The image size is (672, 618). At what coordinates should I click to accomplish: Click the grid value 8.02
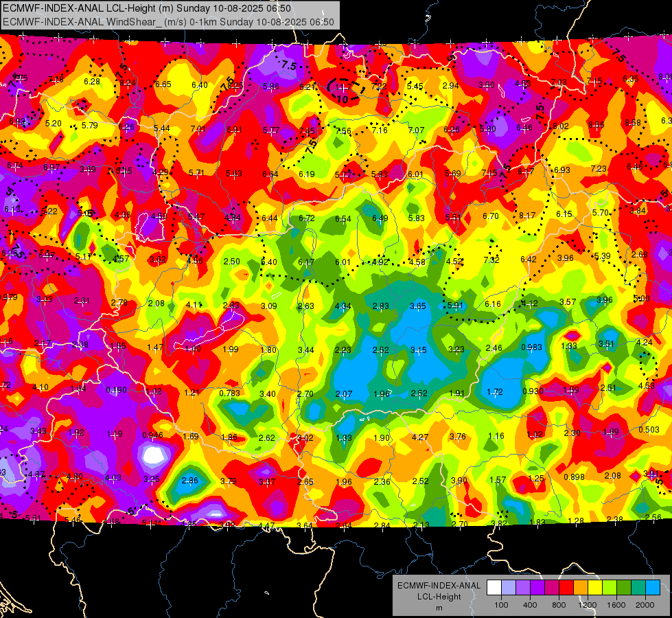tap(561, 126)
